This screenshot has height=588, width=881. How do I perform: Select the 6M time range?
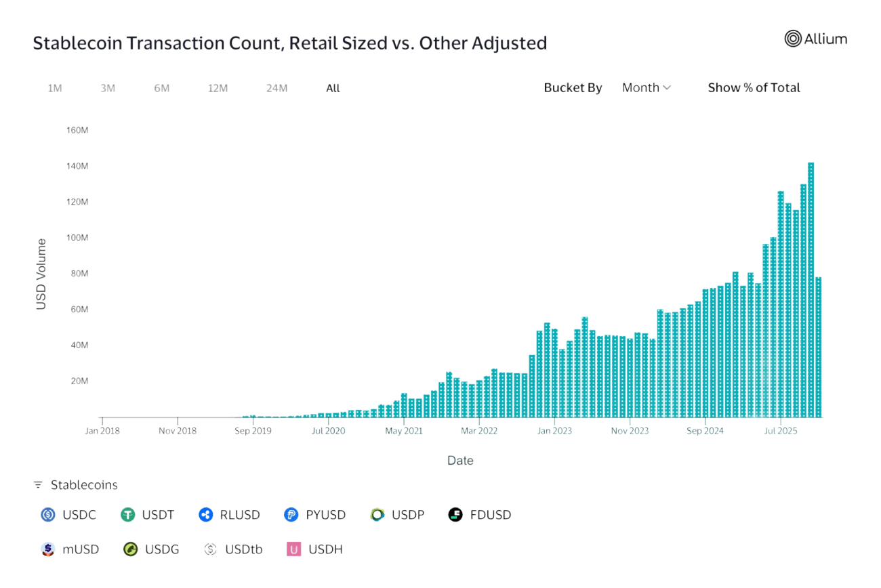point(161,88)
